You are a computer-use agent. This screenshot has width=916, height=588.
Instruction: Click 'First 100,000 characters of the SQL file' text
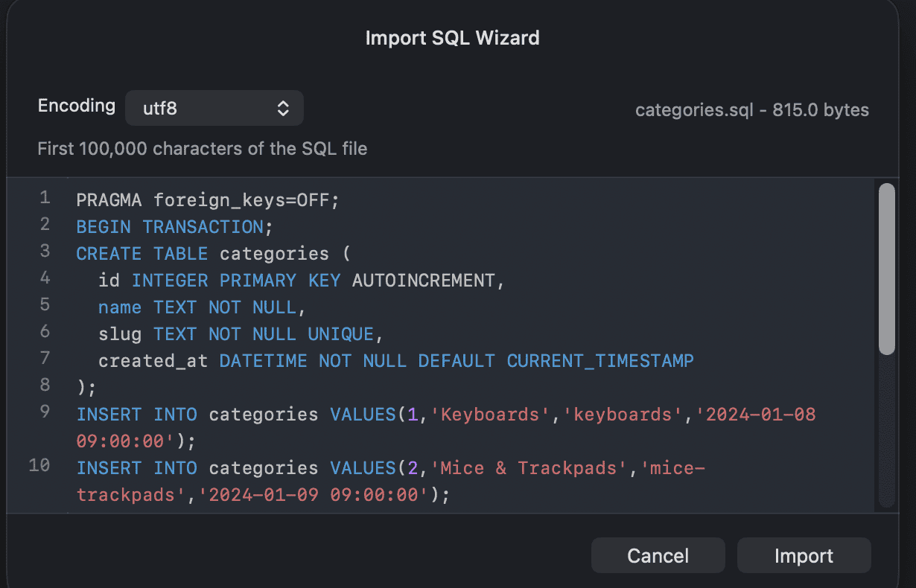click(x=203, y=149)
